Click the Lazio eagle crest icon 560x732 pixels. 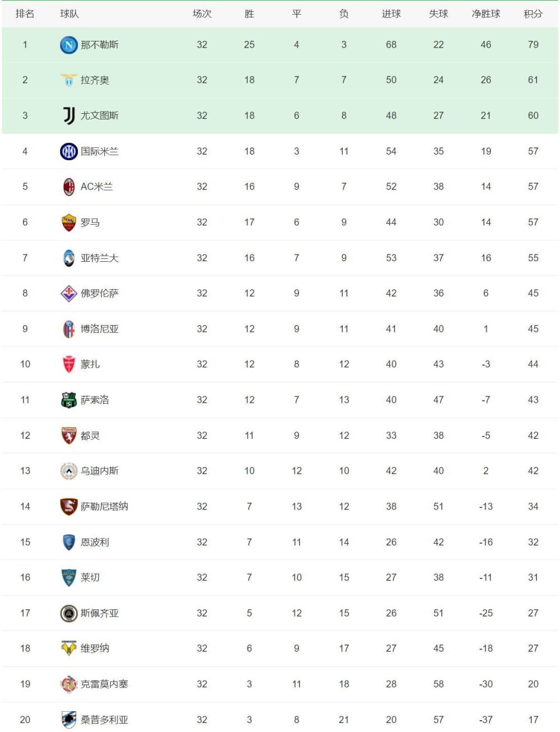[x=69, y=80]
